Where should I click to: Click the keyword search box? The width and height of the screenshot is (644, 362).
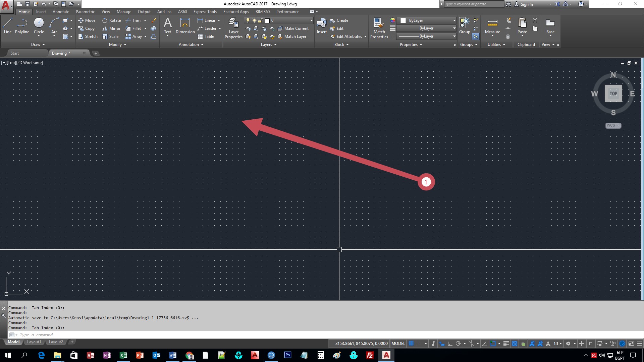coord(474,4)
